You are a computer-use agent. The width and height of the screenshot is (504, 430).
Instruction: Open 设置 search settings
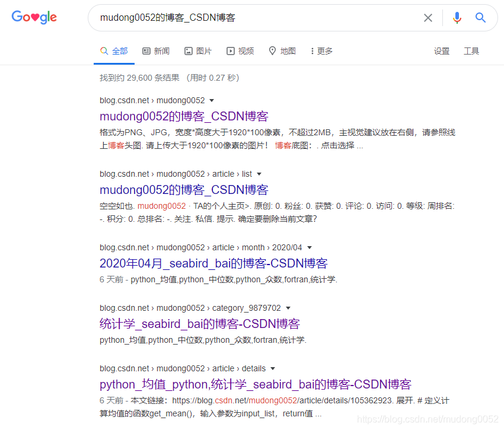tap(442, 51)
